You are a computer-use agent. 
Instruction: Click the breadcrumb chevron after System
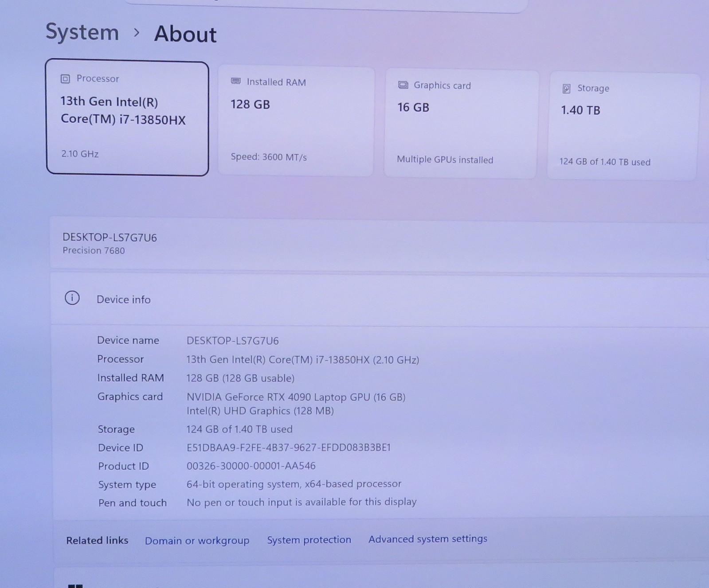pos(137,32)
